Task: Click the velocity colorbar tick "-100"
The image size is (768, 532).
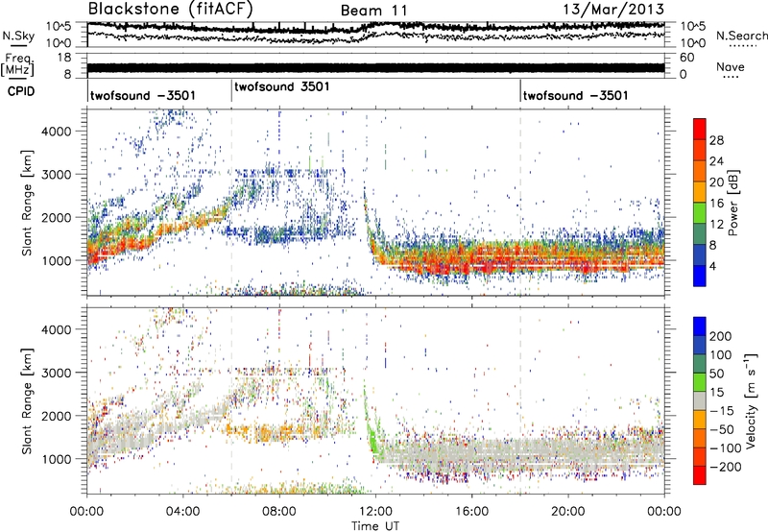Action: point(725,448)
